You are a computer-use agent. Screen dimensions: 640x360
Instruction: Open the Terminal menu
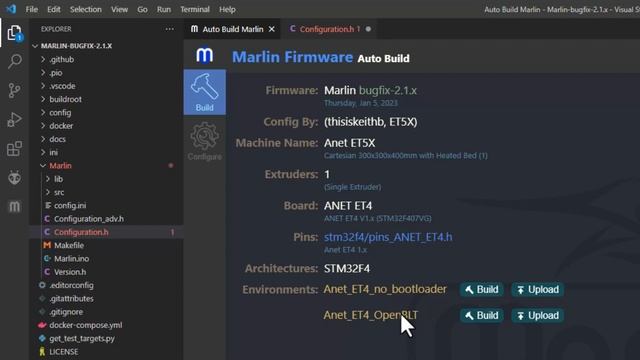pyautogui.click(x=195, y=9)
